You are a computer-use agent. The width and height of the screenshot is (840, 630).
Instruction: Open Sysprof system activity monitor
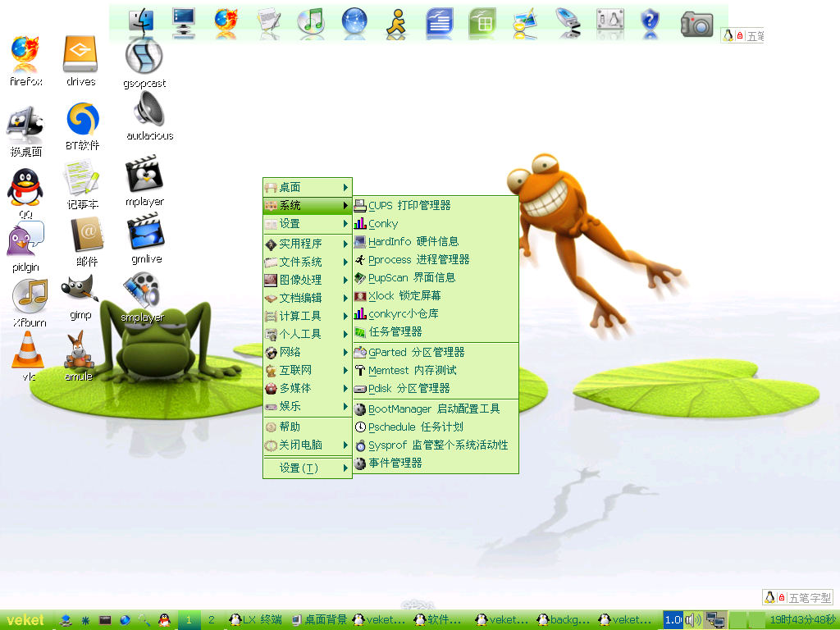[436, 445]
